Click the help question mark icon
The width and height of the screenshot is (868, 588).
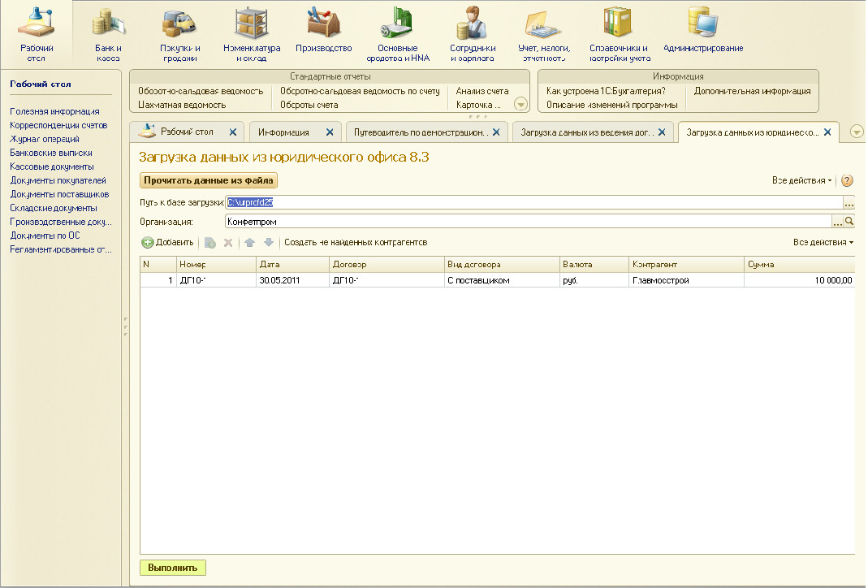coord(848,180)
